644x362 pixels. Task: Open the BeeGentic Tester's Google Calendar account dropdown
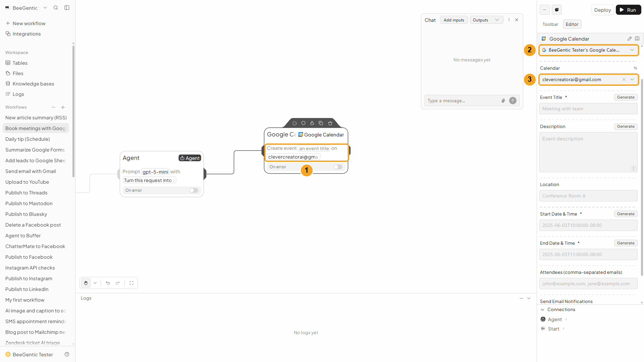(x=589, y=50)
